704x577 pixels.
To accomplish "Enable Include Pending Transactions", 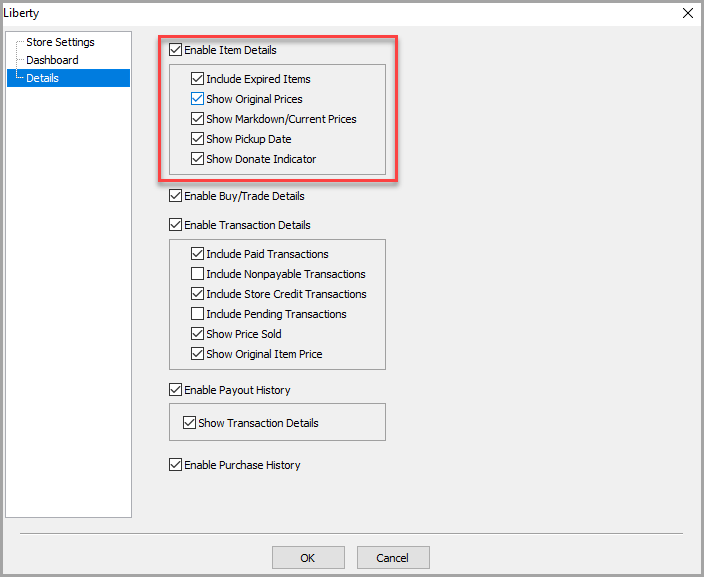I will click(198, 314).
